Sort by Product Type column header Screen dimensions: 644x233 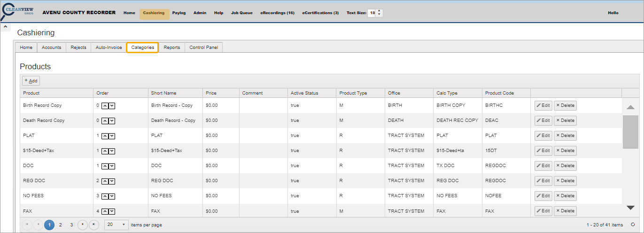[353, 93]
